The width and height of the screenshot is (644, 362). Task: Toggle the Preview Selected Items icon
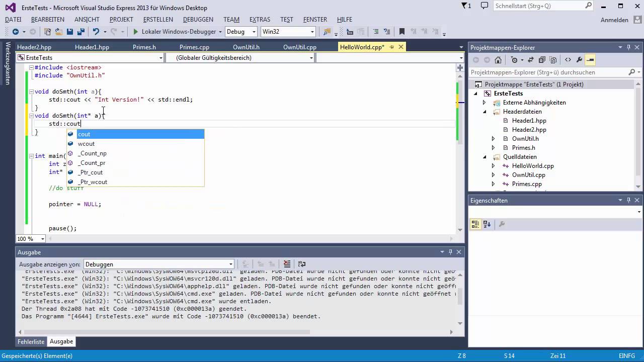click(590, 60)
